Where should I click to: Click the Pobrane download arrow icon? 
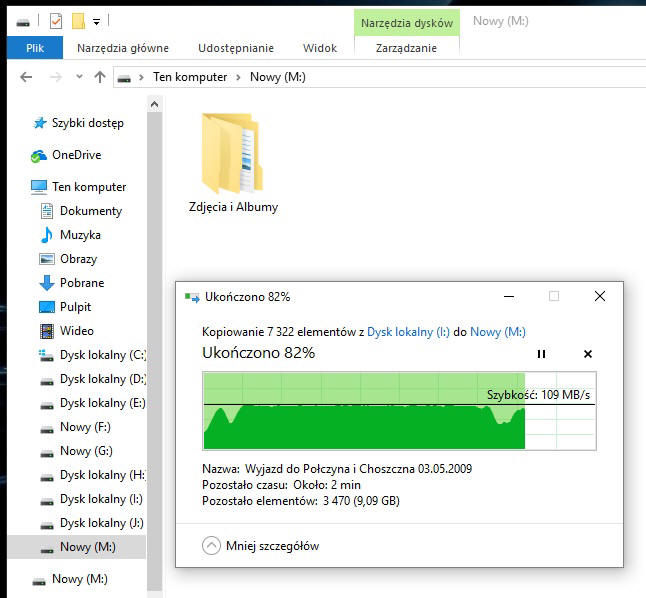point(47,283)
